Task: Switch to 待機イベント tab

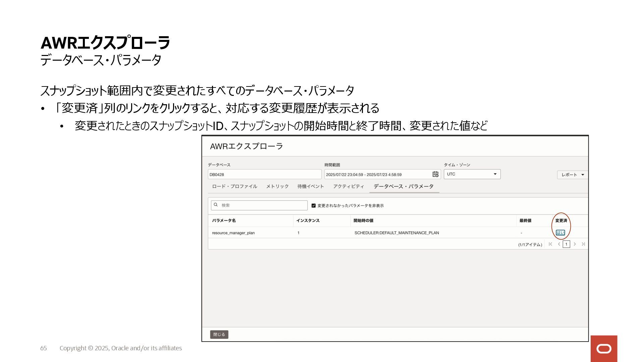Action: [311, 186]
